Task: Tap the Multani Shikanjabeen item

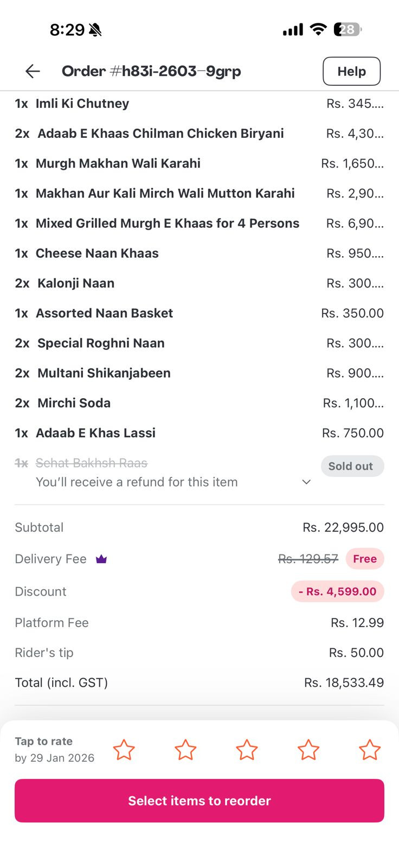Action: 104,373
